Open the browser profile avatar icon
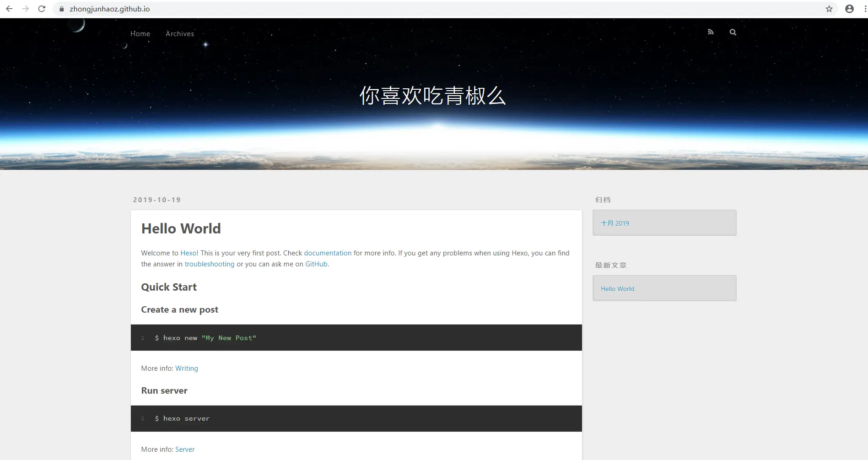Viewport: 868px width, 460px height. (x=849, y=9)
